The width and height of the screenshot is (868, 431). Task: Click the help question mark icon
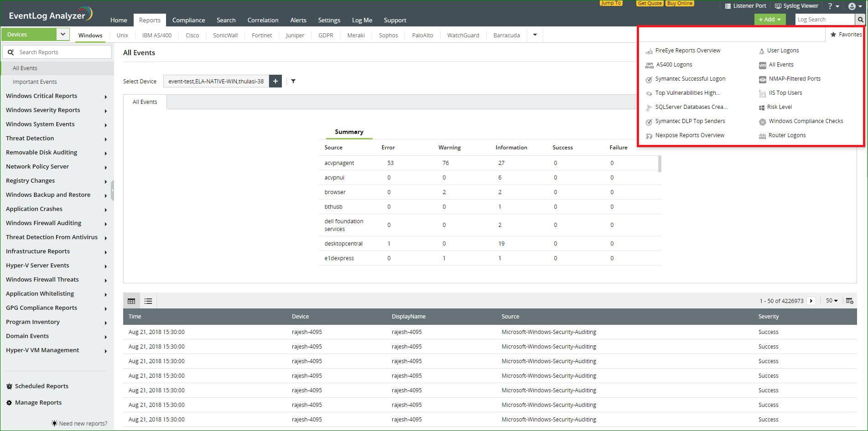tap(830, 6)
